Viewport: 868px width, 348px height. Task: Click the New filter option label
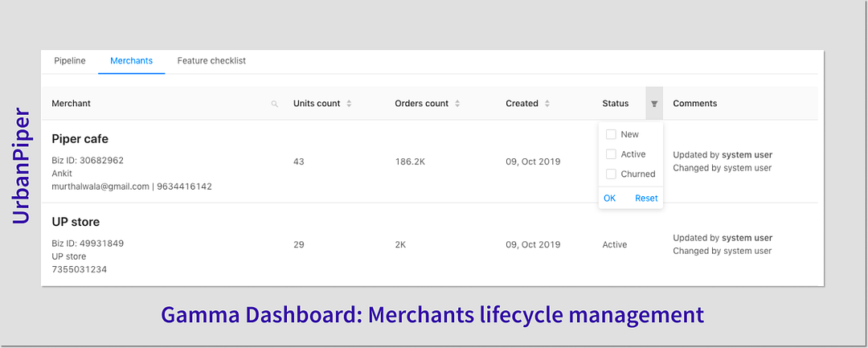point(629,134)
